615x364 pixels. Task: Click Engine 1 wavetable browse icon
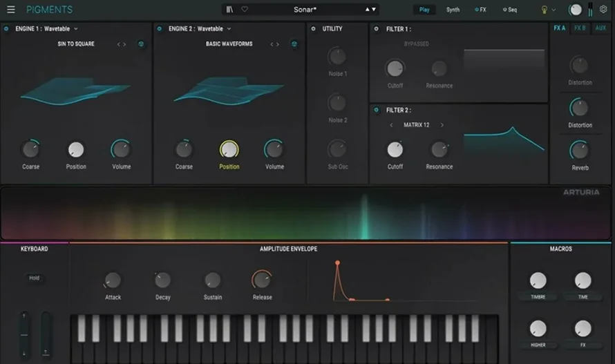[x=141, y=44]
